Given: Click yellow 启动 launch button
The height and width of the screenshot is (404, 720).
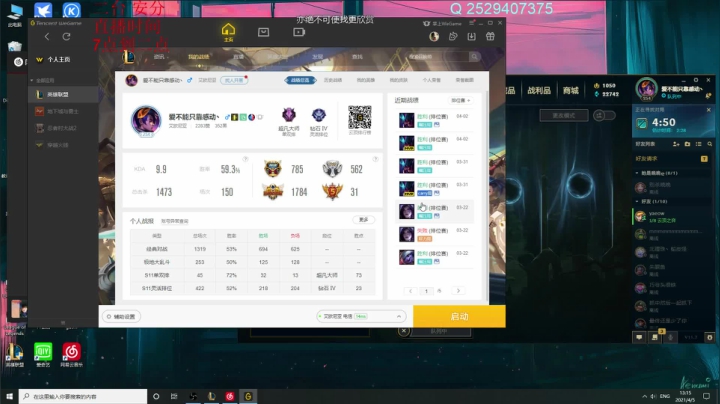Looking at the screenshot, I should [x=459, y=316].
